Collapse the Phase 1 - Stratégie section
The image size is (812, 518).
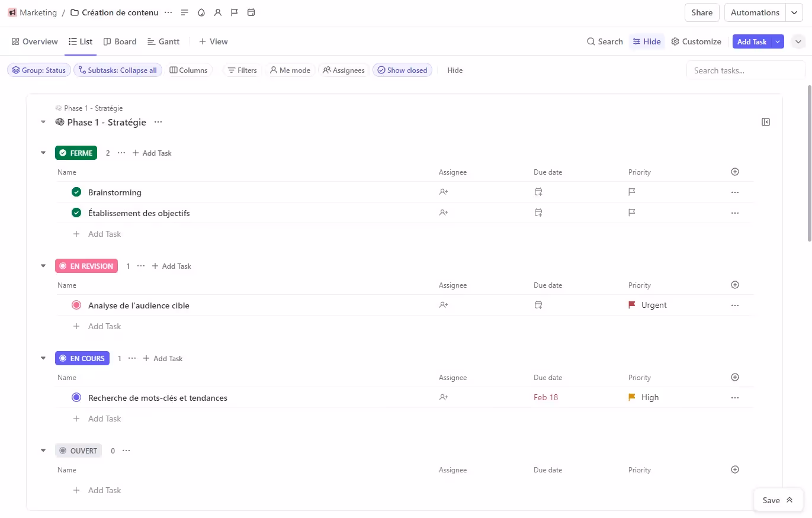click(43, 122)
